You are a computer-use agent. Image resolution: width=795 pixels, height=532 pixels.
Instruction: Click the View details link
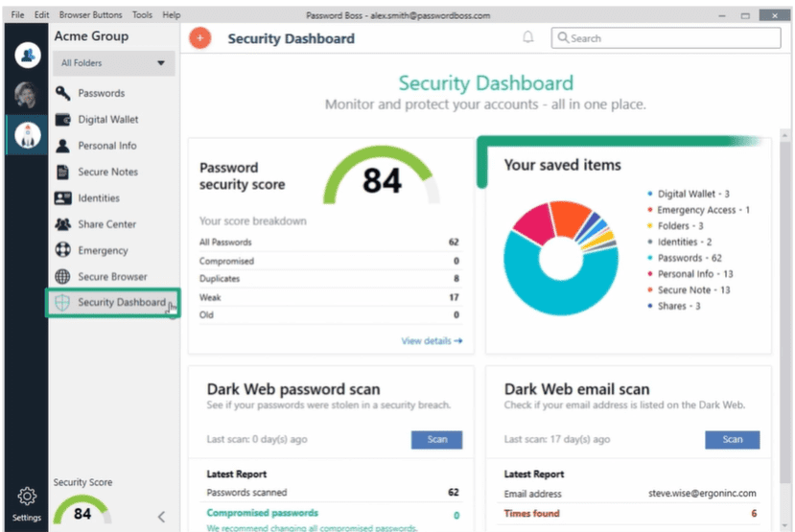[432, 341]
